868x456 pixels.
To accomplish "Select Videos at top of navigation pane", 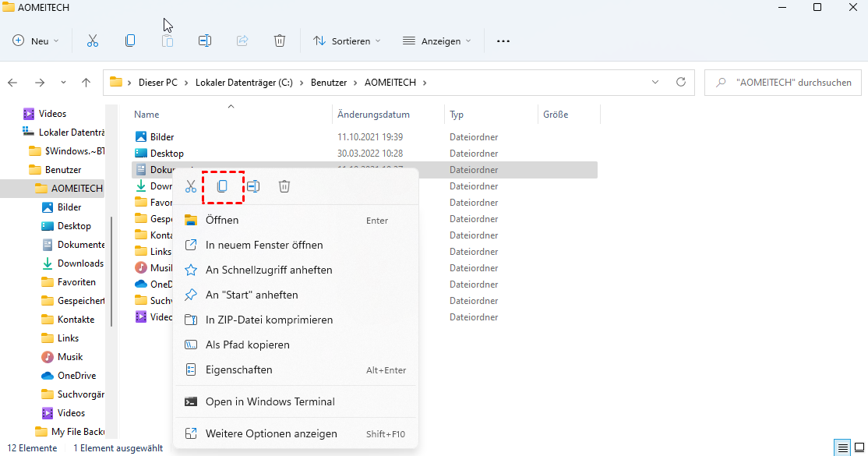I will [x=52, y=114].
